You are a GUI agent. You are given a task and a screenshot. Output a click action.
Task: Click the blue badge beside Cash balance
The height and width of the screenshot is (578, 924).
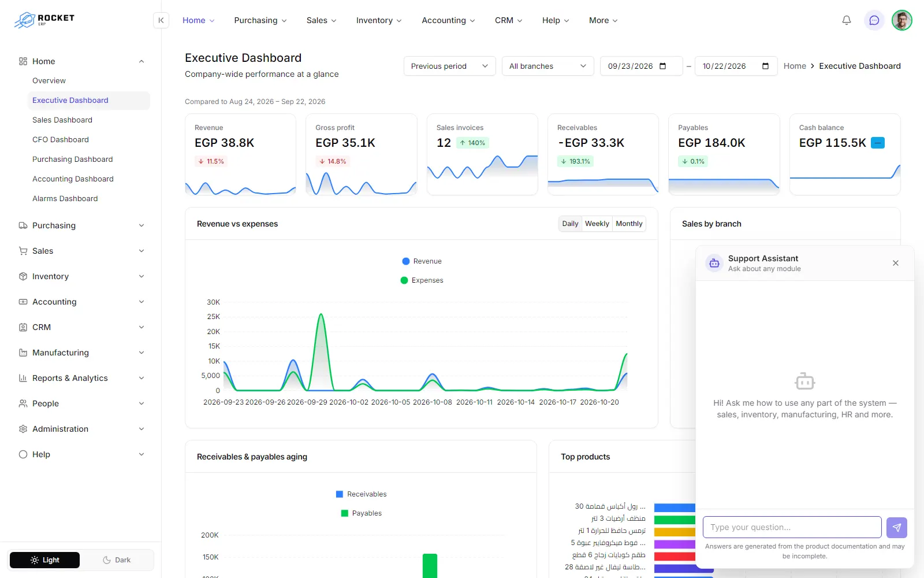(x=878, y=143)
